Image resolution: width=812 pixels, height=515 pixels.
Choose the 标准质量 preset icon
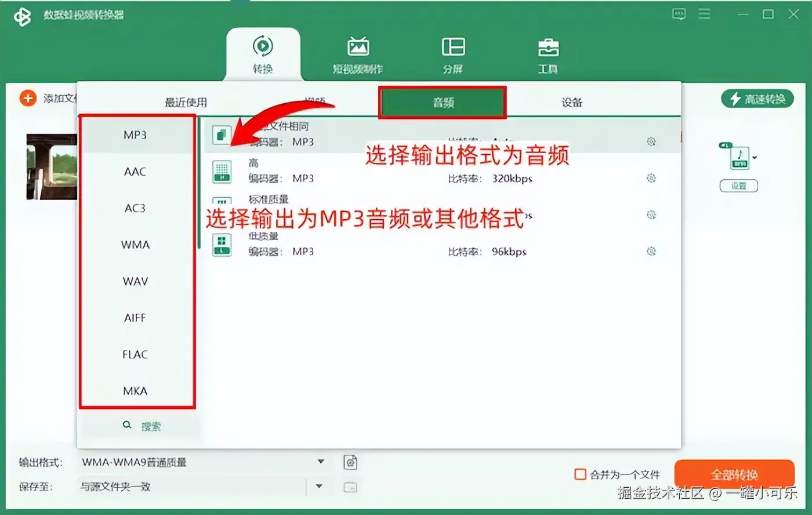222,203
